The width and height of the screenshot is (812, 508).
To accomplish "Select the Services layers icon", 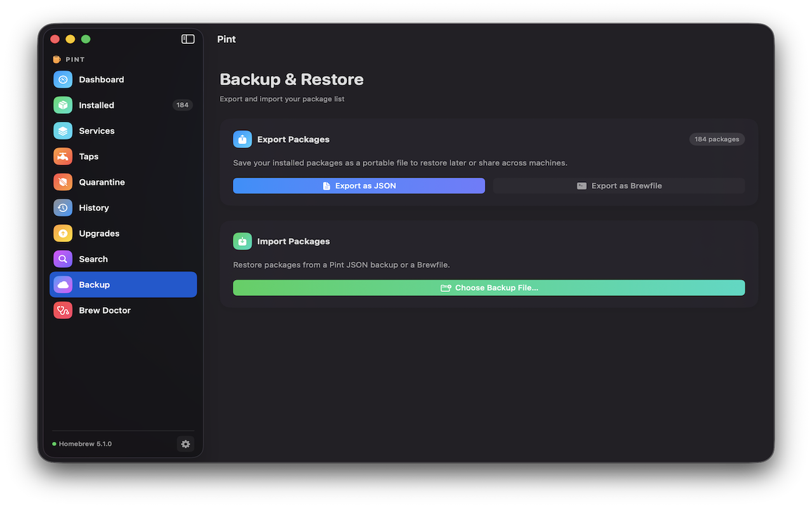I will point(63,131).
